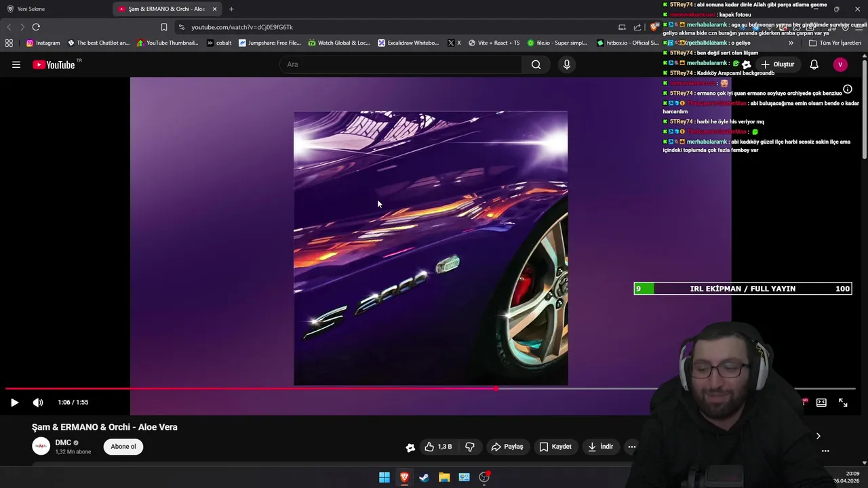
Task: Subscribe with the Abone ol button
Action: [123, 447]
